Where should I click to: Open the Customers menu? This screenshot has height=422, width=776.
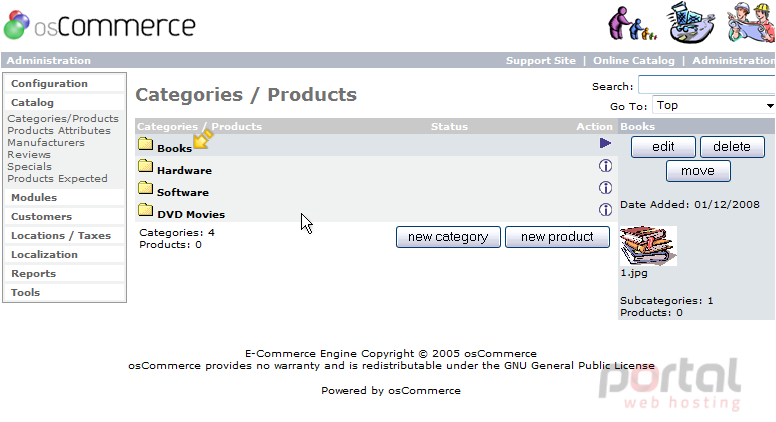(x=41, y=217)
